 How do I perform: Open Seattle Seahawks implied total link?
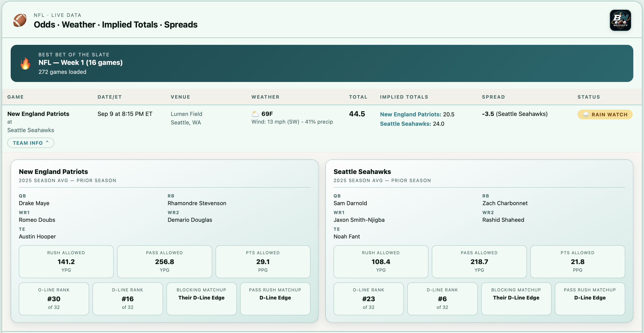[x=405, y=124]
